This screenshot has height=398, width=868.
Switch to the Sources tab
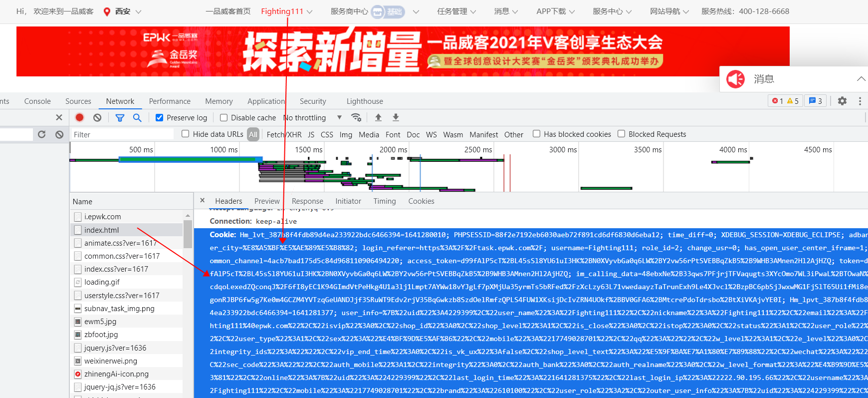(x=78, y=101)
